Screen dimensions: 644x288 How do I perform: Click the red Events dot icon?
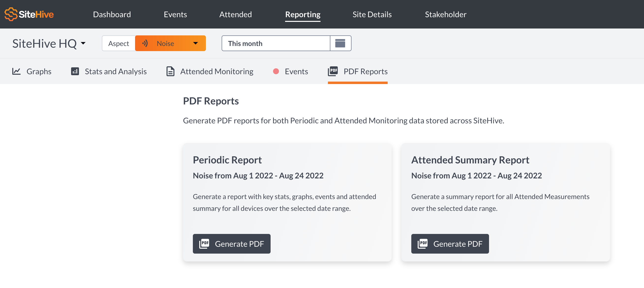[x=276, y=71]
